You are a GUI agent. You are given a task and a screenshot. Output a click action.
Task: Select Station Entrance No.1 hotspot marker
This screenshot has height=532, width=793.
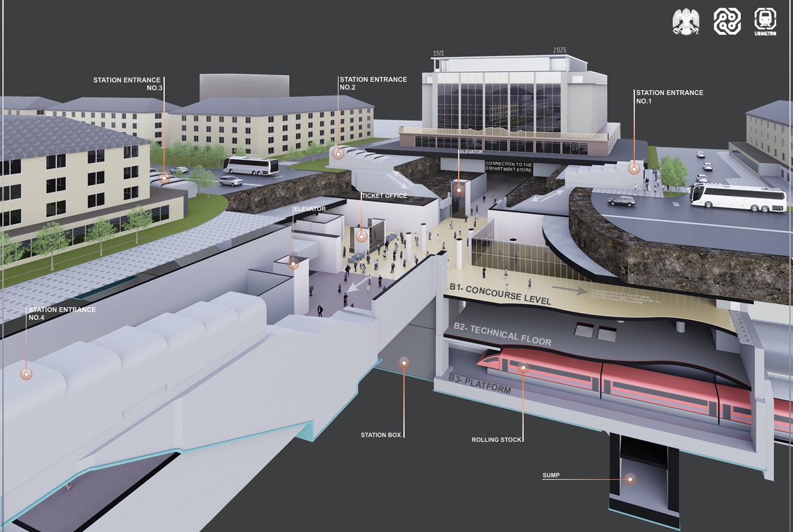(634, 169)
